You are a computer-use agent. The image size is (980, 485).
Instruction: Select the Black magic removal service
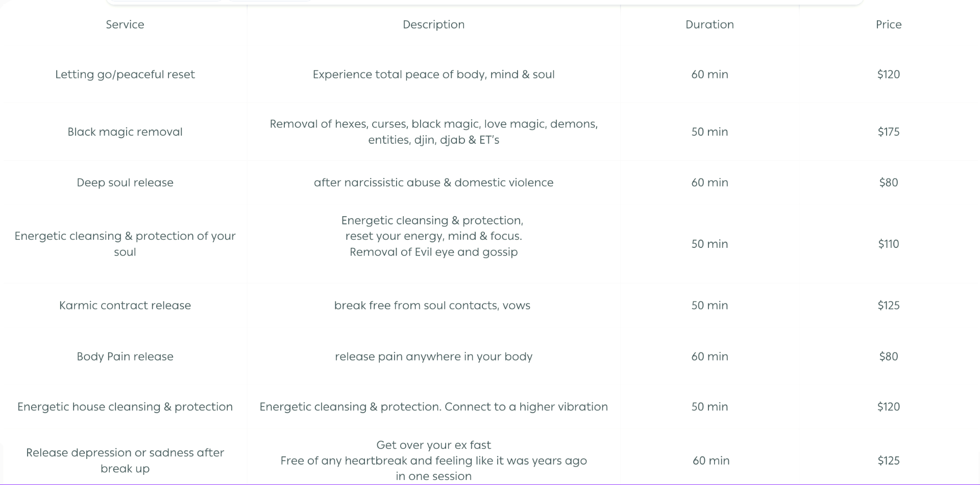pos(125,132)
